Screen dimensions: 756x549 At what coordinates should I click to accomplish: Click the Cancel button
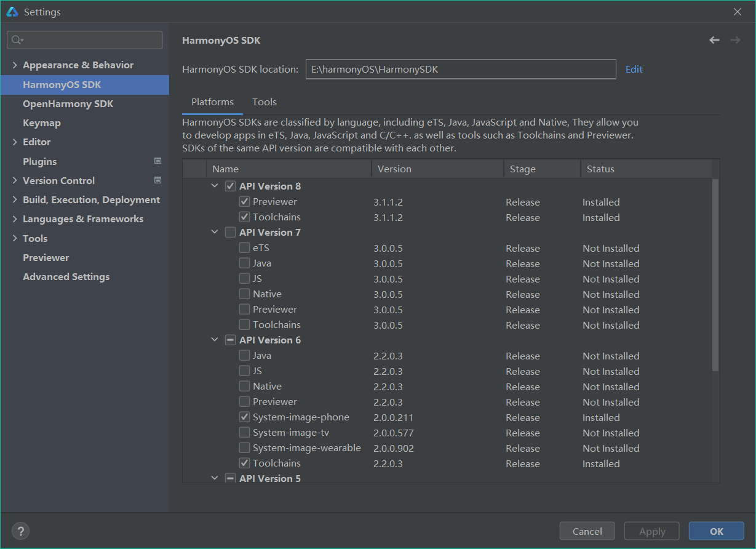(x=587, y=531)
